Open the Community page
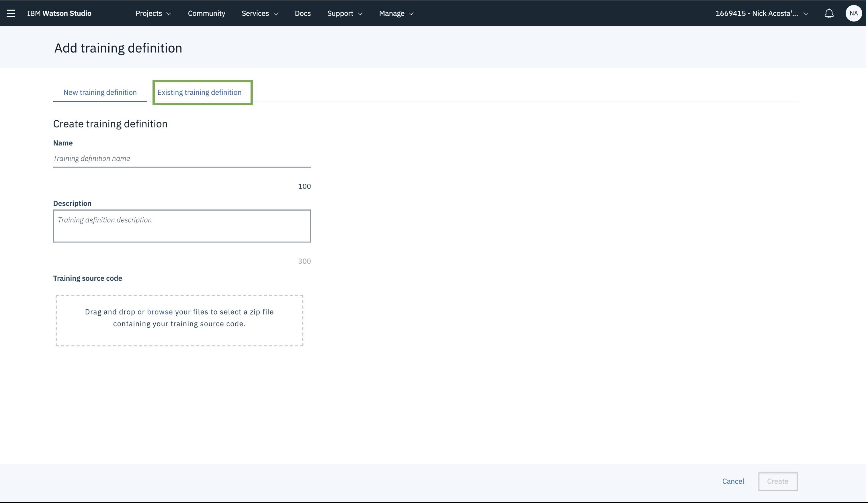Screen dimensions: 868x503 [x=207, y=13]
